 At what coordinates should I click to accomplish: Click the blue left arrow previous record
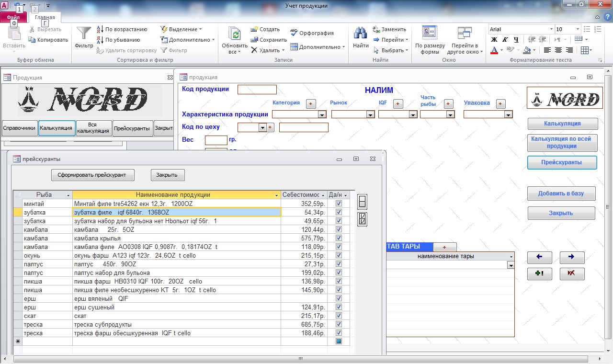point(539,257)
